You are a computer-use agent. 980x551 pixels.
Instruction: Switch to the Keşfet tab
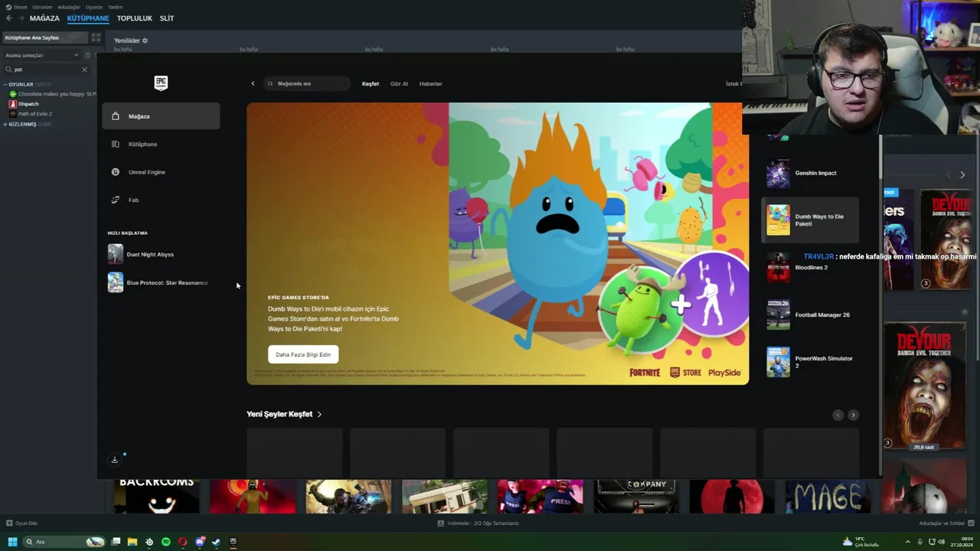pyautogui.click(x=371, y=83)
